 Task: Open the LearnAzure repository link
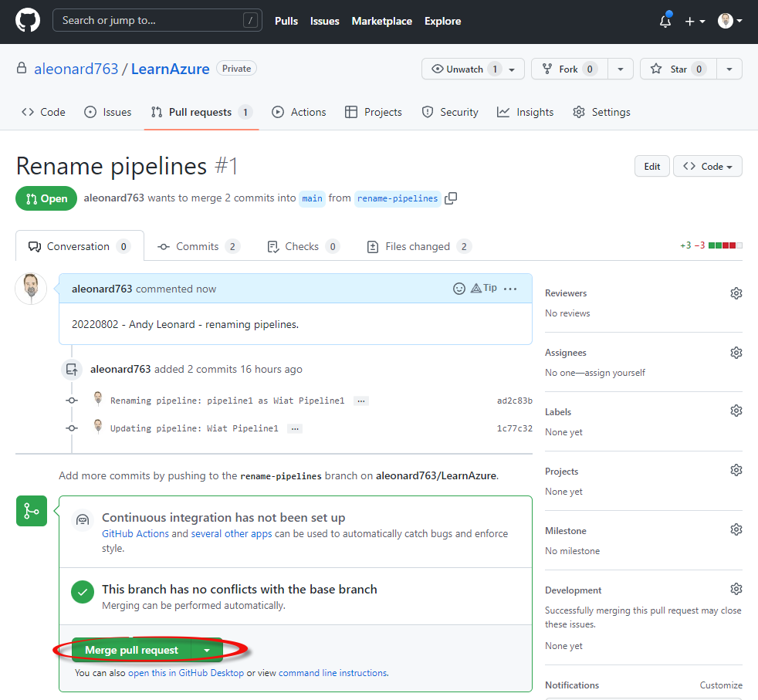[x=170, y=69]
